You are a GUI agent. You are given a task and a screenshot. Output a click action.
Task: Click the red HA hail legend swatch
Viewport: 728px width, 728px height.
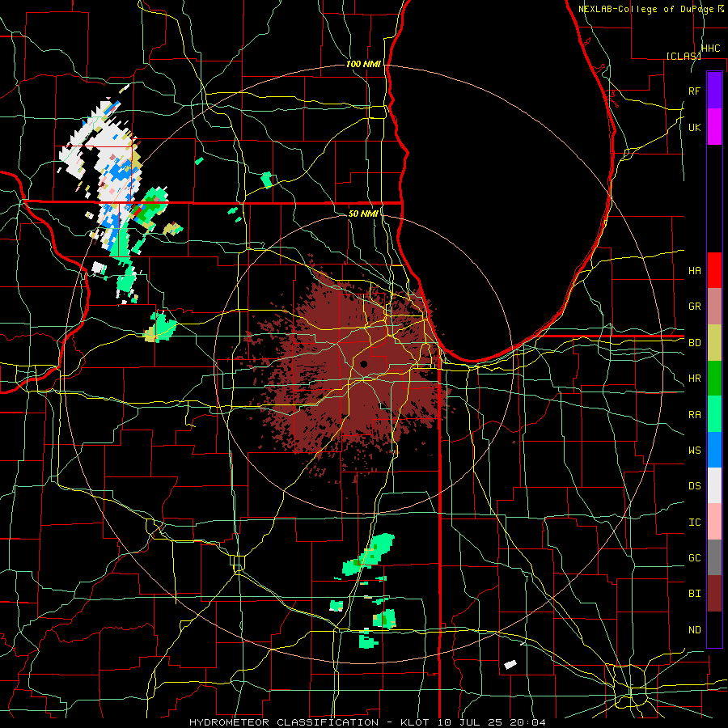tap(714, 270)
